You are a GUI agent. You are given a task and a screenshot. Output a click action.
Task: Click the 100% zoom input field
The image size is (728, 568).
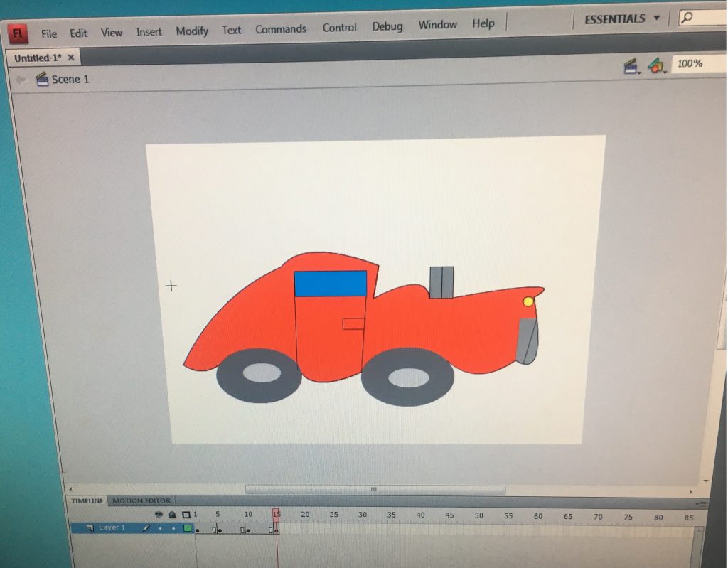tap(695, 64)
